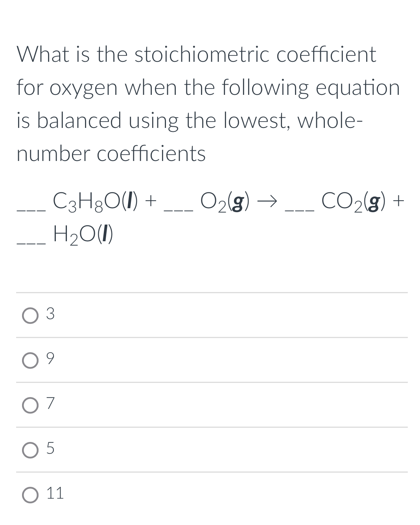The image size is (420, 525).
Task: Select the radio button for answer 9
Action: click(29, 360)
